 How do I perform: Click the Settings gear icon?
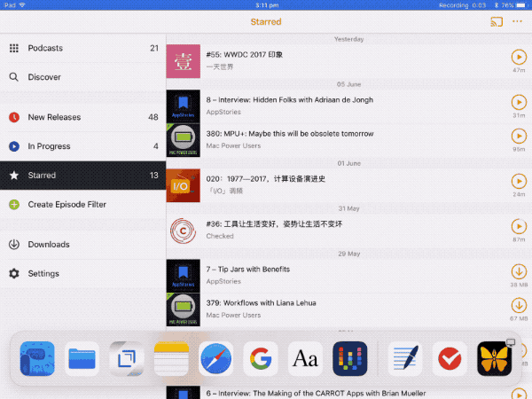click(x=14, y=273)
